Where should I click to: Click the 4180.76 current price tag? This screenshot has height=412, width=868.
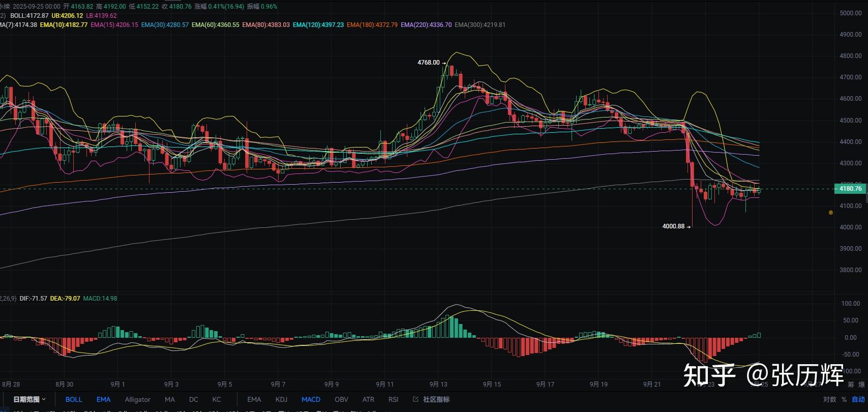pyautogui.click(x=850, y=189)
